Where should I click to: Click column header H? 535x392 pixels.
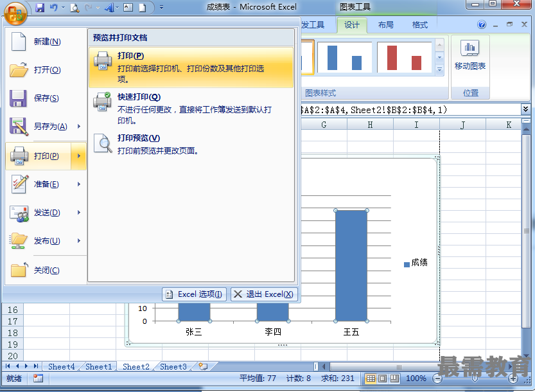tap(370, 125)
